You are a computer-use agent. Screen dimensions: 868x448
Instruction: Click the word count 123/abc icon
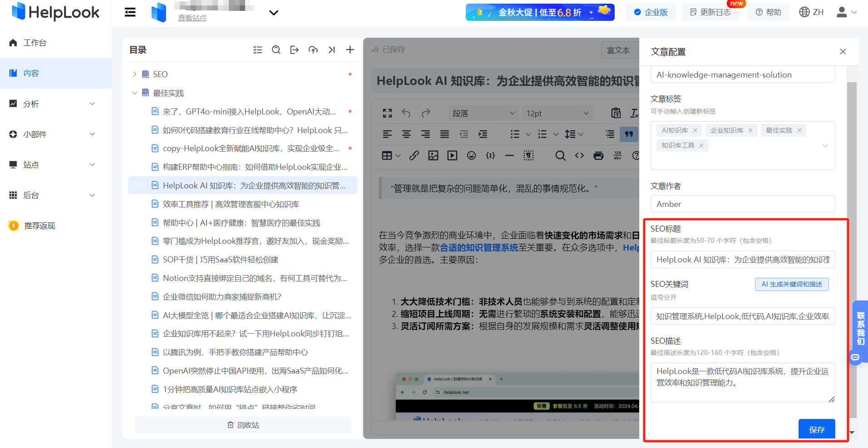tap(618, 156)
